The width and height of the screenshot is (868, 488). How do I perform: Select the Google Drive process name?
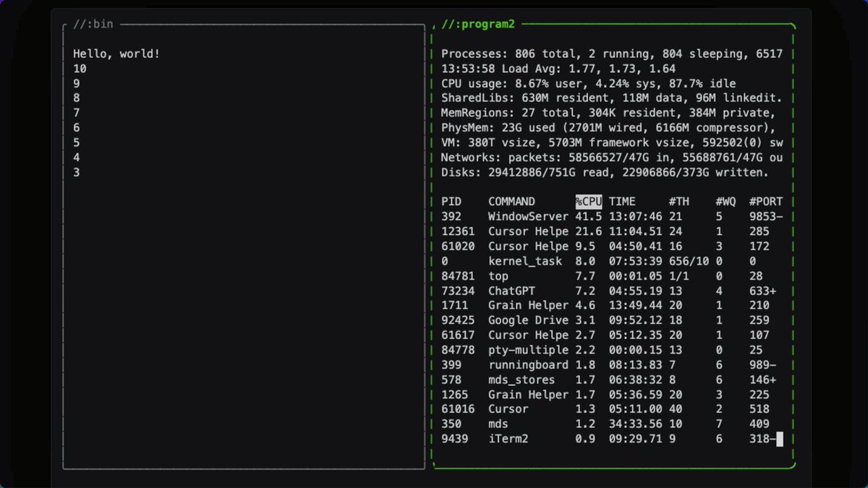tap(528, 320)
